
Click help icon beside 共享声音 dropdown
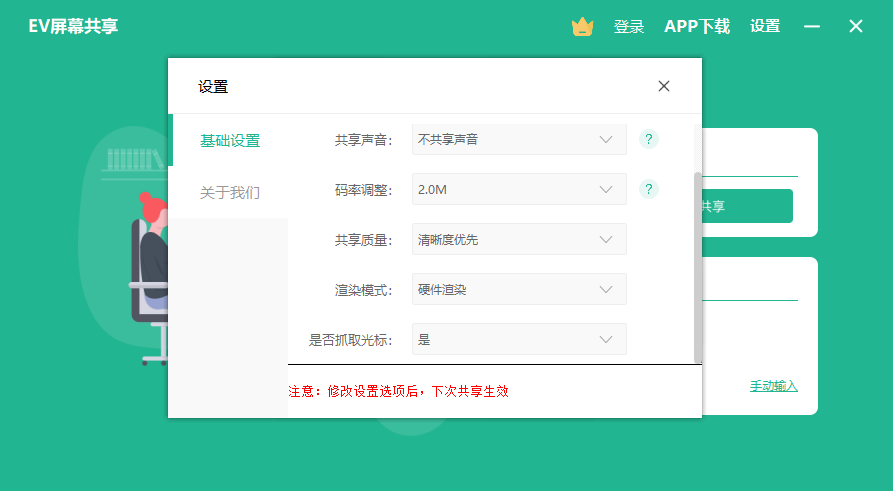(649, 139)
